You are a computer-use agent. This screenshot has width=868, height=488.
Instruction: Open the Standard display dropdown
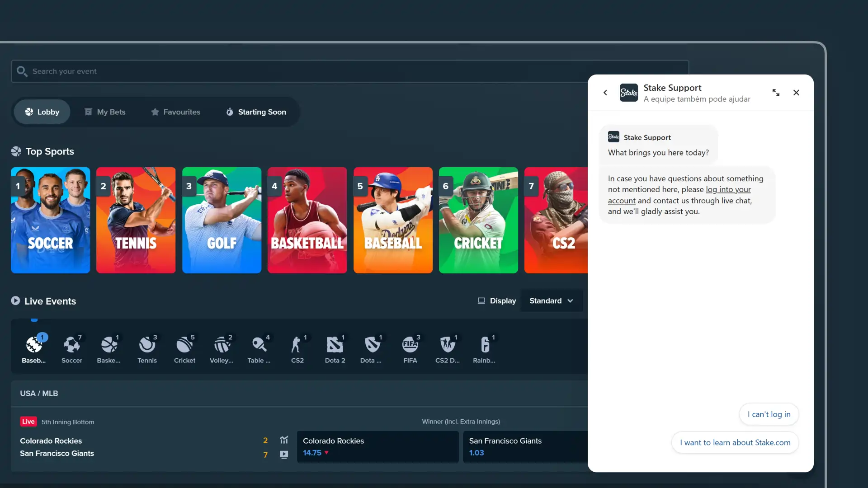pos(552,301)
